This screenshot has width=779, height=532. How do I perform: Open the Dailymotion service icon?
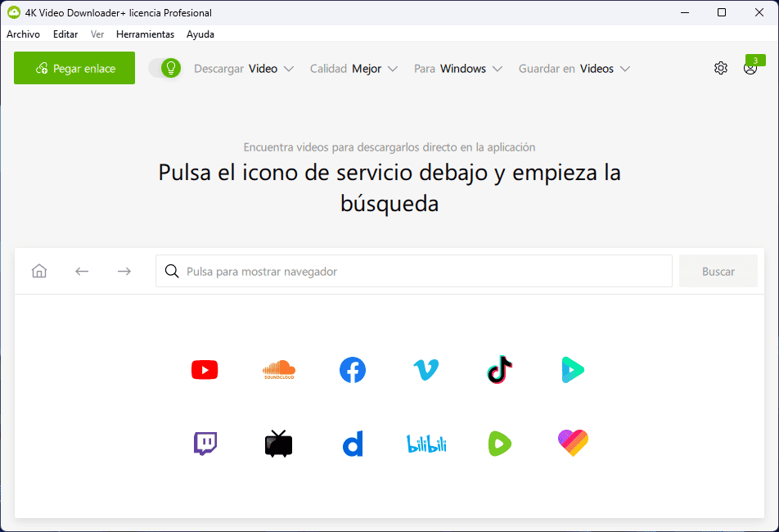point(353,444)
